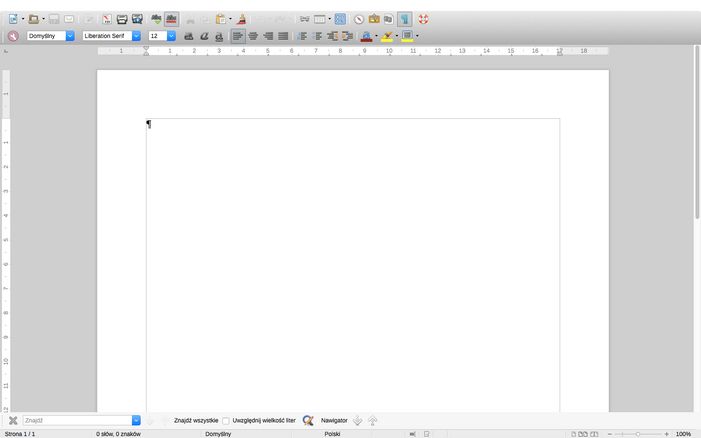Center align the paragraph
Viewport: 701px width, 438px height.
pyautogui.click(x=253, y=36)
